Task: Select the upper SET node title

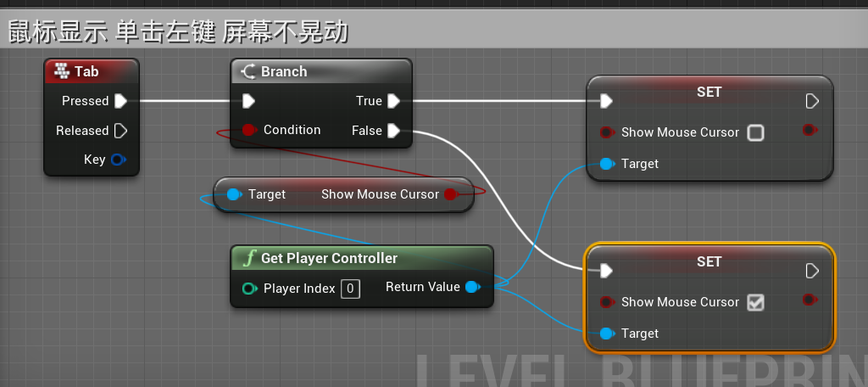Action: [x=709, y=92]
